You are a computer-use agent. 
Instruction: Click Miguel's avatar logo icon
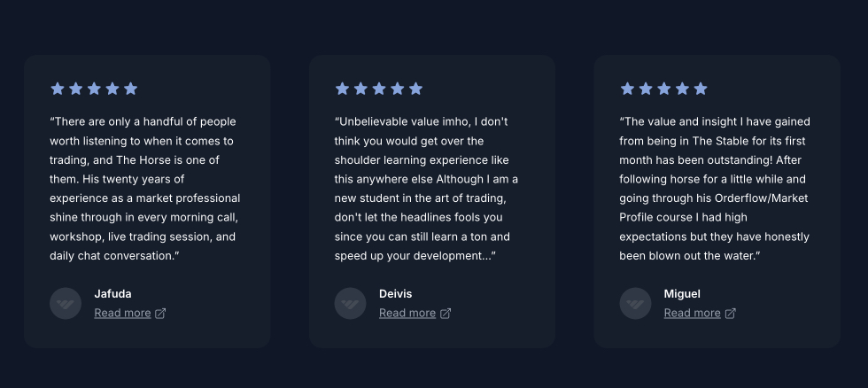[635, 304]
